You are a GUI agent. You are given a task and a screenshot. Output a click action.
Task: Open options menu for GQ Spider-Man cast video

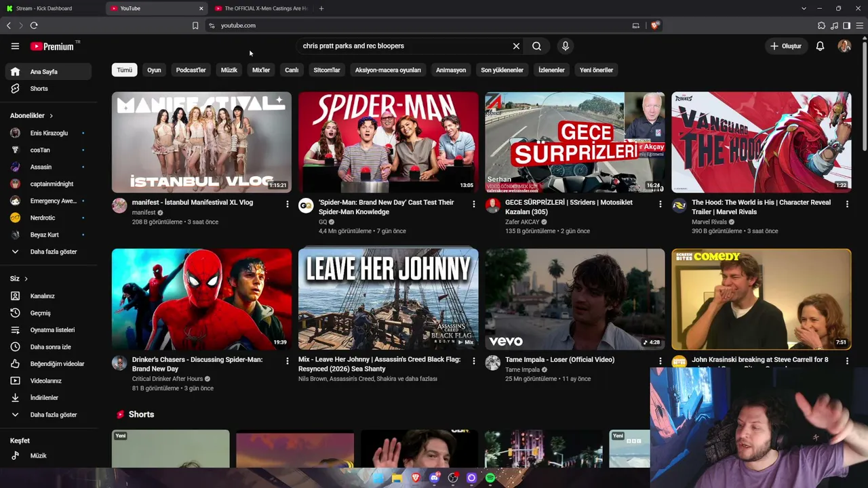pos(473,204)
